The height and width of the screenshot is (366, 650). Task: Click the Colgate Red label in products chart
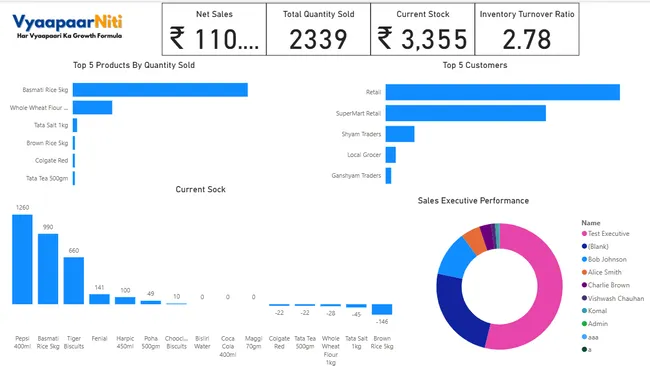(x=51, y=160)
